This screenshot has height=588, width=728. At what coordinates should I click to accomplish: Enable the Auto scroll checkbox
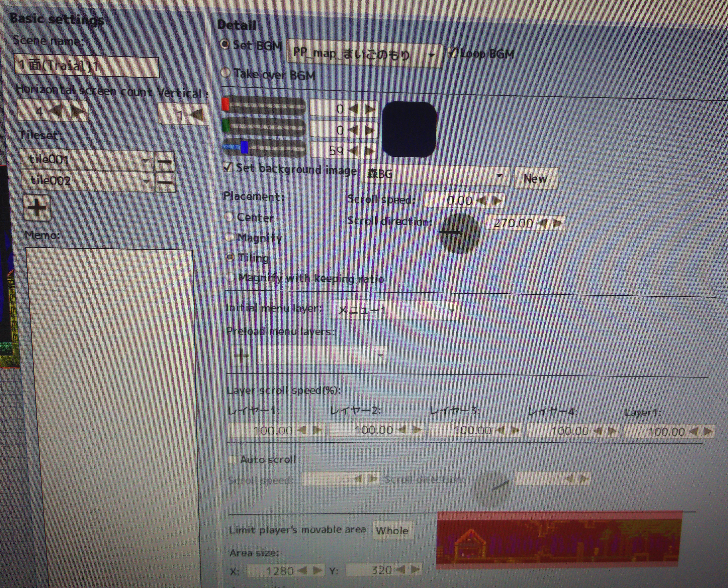click(x=232, y=459)
